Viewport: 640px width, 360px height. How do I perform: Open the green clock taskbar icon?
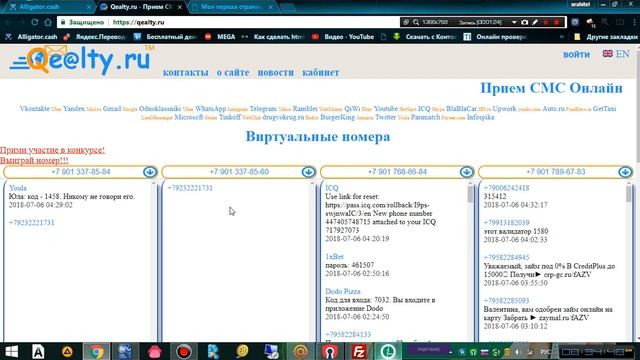coord(388,351)
